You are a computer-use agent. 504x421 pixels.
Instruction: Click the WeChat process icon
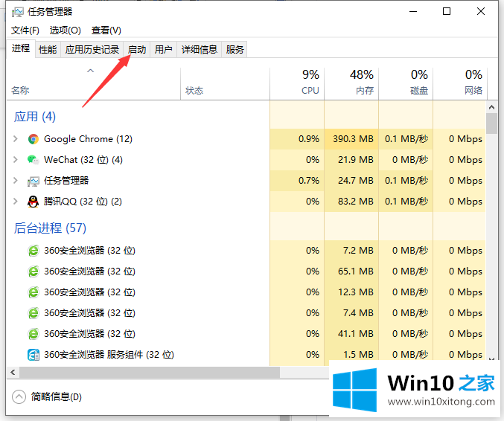[33, 160]
